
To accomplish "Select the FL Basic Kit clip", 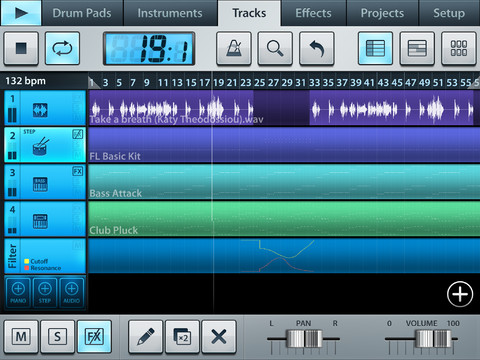I will (x=284, y=145).
